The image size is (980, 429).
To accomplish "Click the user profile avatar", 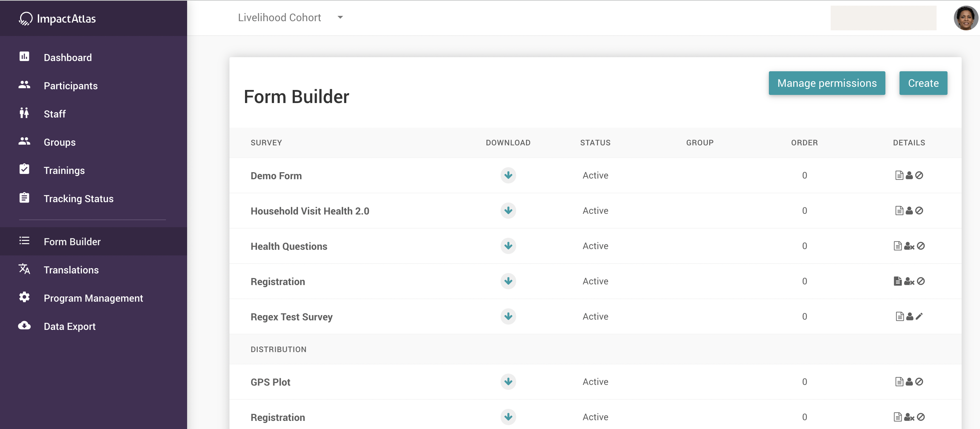I will click(965, 18).
